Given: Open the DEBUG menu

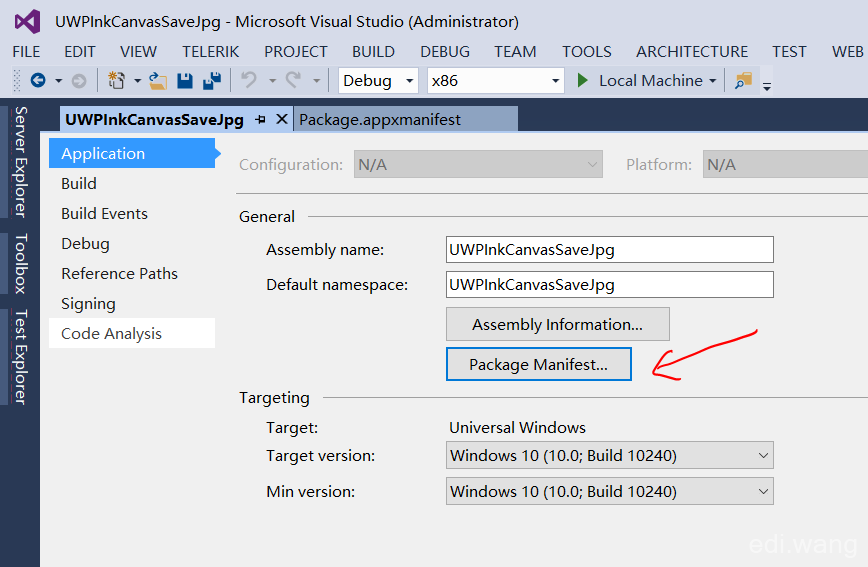Looking at the screenshot, I should 445,52.
